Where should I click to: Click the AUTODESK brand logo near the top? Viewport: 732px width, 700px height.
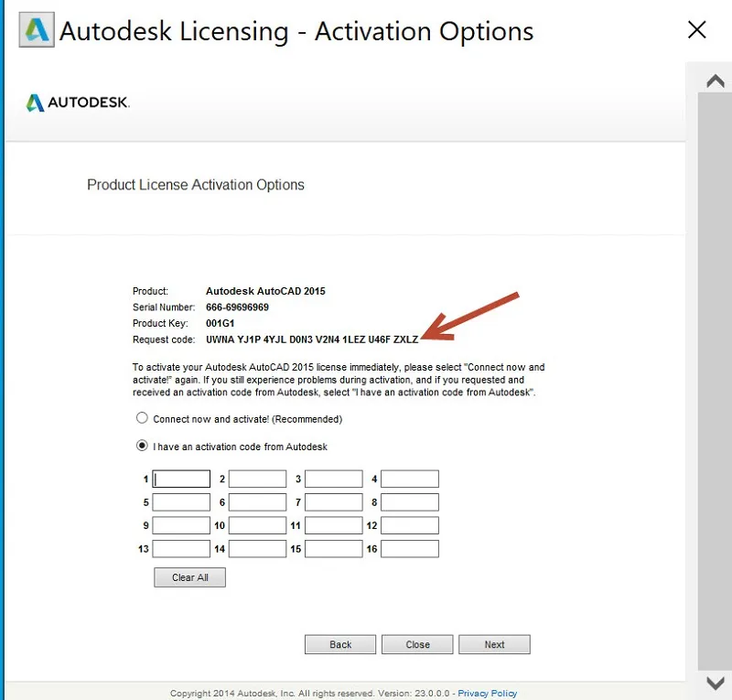click(x=77, y=102)
